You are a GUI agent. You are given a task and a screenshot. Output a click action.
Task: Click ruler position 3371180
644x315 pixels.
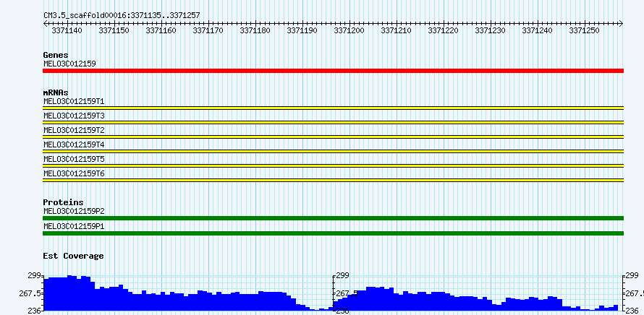click(x=255, y=30)
